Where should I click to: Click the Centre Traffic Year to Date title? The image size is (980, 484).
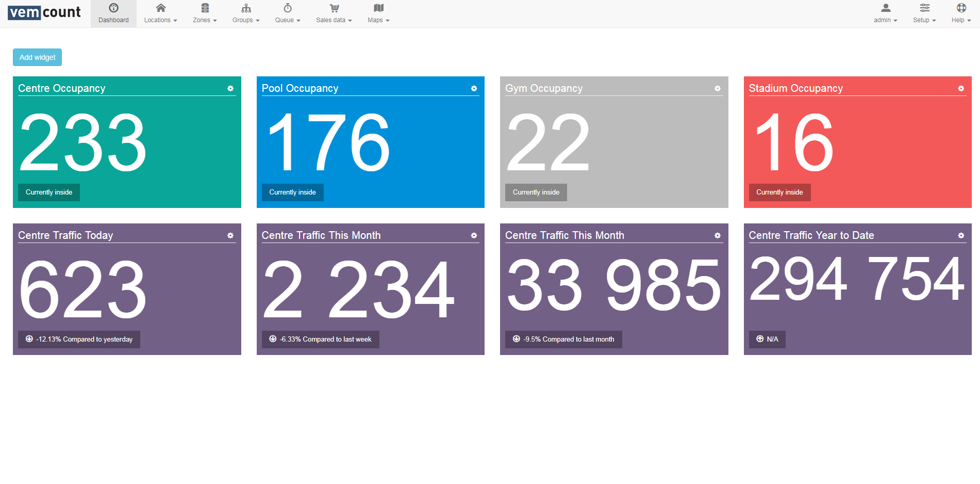coord(811,235)
